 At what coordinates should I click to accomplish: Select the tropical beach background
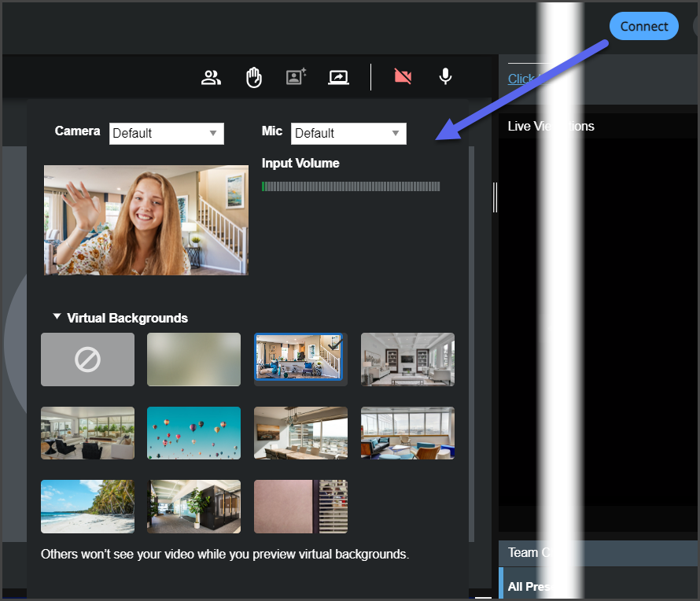click(87, 507)
